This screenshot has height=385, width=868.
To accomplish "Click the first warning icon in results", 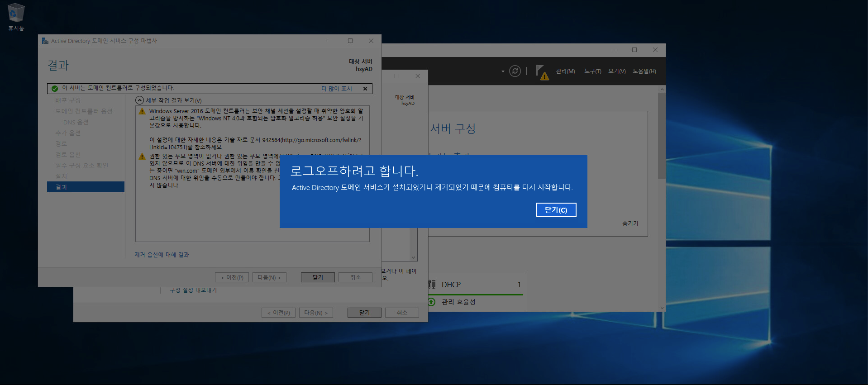I will pyautogui.click(x=142, y=111).
